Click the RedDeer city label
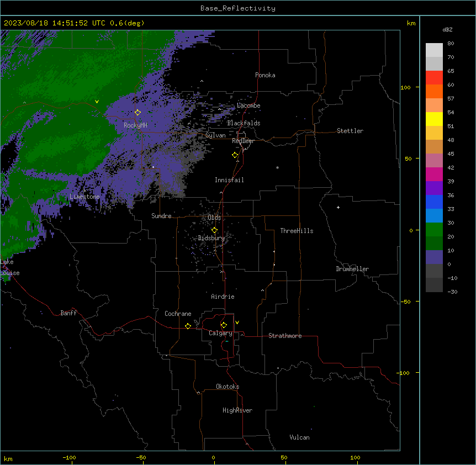Screen dimensions: 476x465 pos(243,141)
